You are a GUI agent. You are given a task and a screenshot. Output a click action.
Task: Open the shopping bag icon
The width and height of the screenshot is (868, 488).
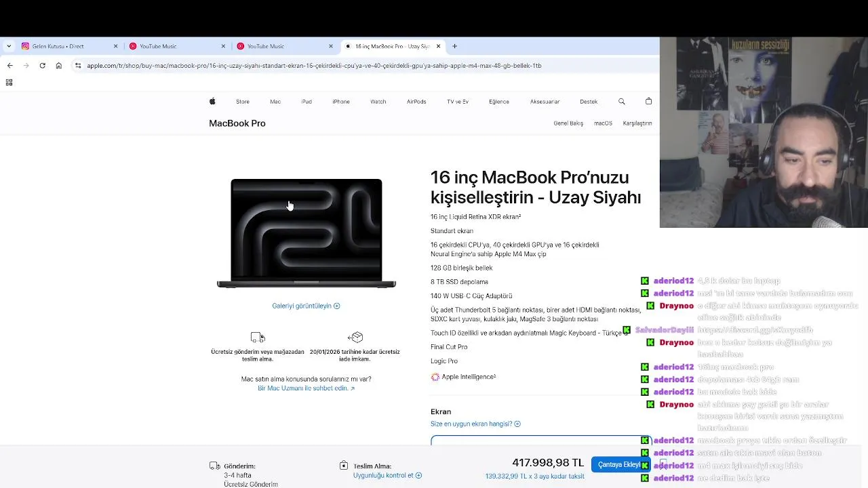coord(648,101)
